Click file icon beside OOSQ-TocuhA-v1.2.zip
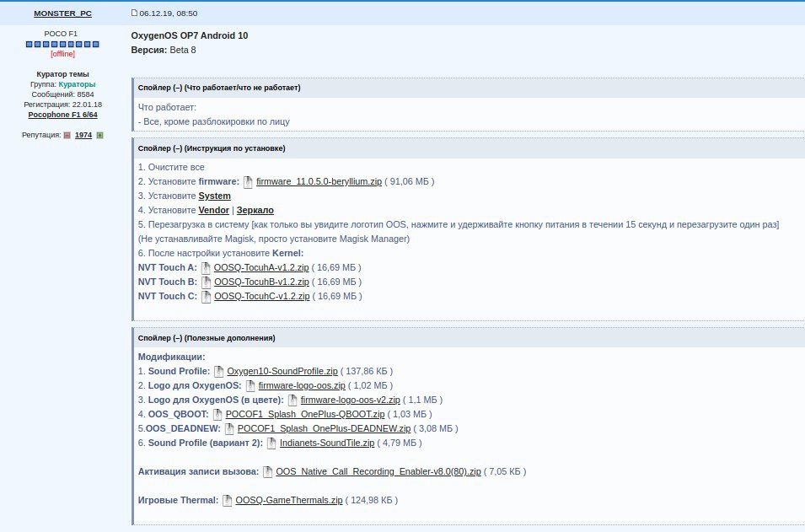 pos(206,268)
